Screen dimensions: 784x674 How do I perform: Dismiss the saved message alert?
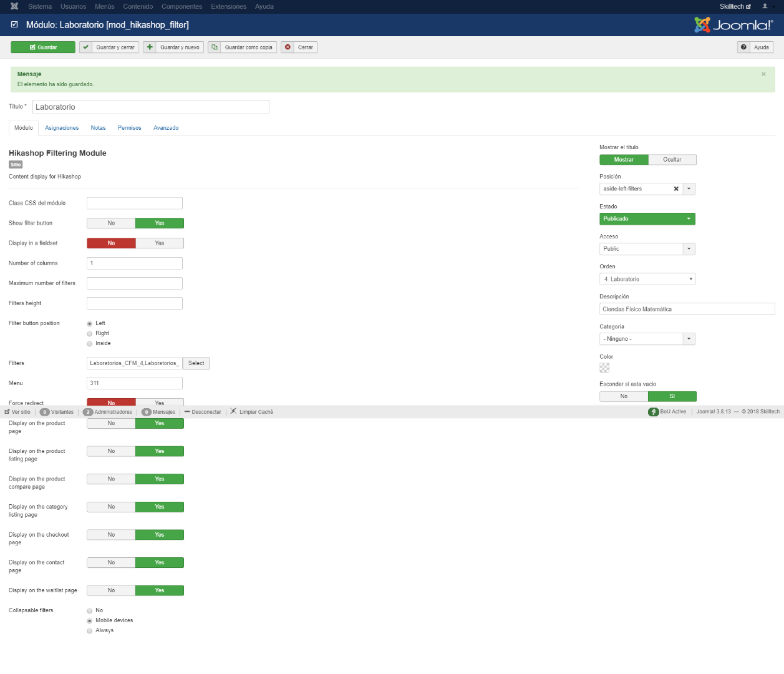point(763,74)
